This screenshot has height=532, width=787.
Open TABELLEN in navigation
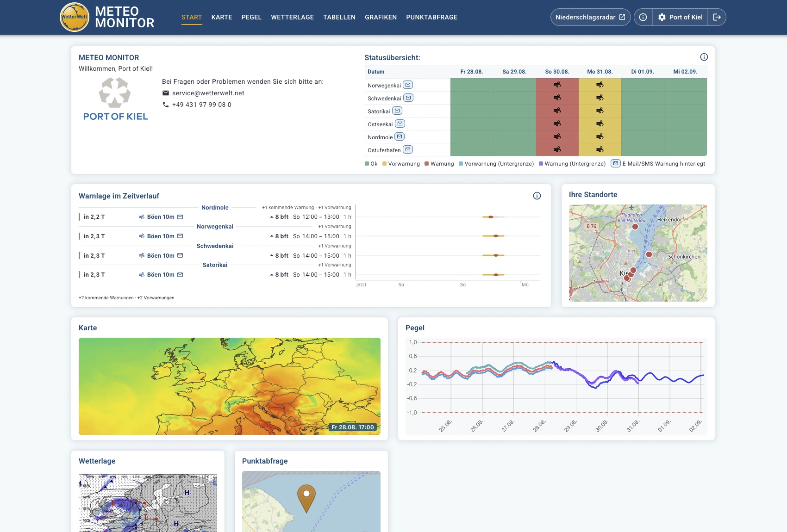(x=339, y=17)
